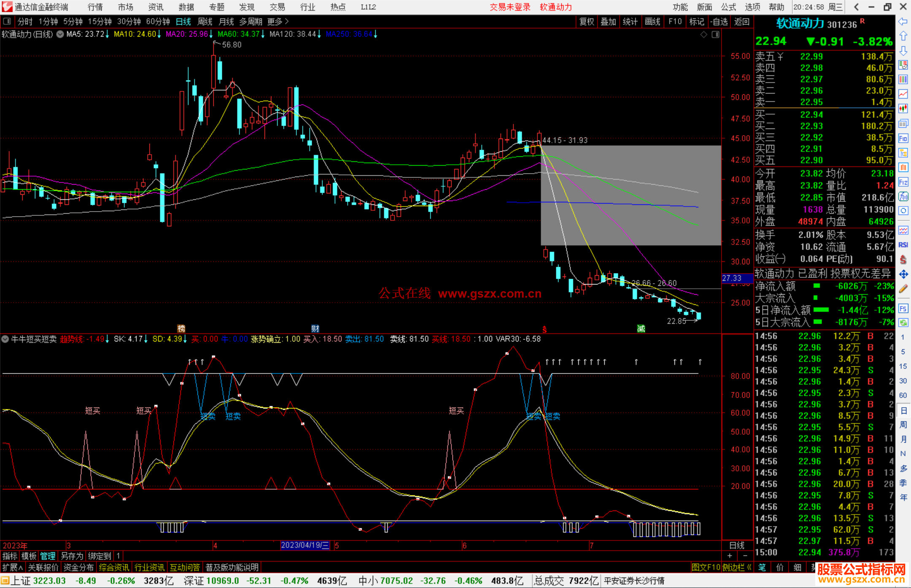
Task: Click the 复权 button
Action: (x=587, y=21)
